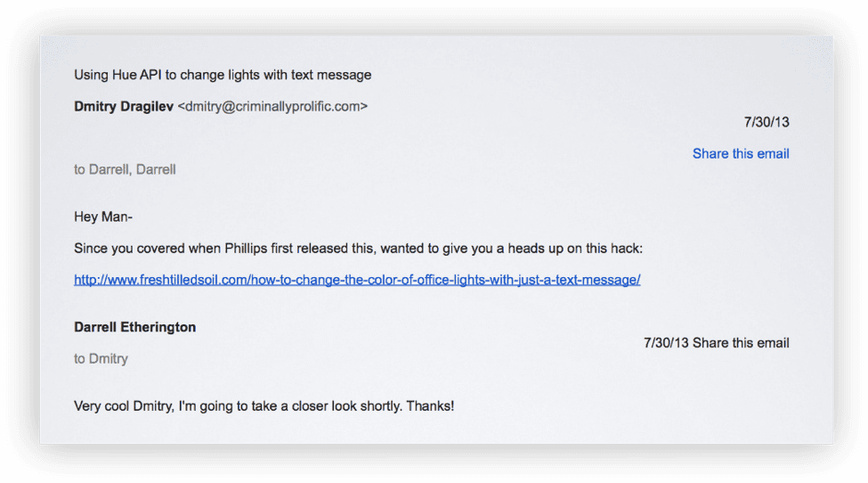
Task: Click the dmitry@criminallyprolific.com email address
Action: [272, 106]
